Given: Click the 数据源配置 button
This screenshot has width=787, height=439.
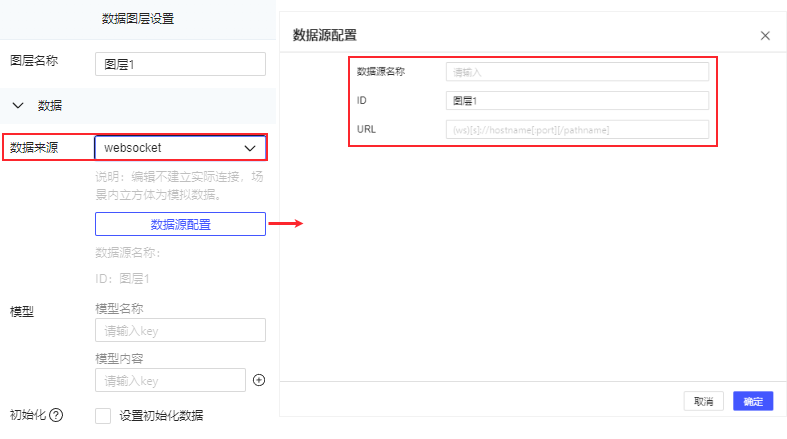Looking at the screenshot, I should pyautogui.click(x=180, y=224).
